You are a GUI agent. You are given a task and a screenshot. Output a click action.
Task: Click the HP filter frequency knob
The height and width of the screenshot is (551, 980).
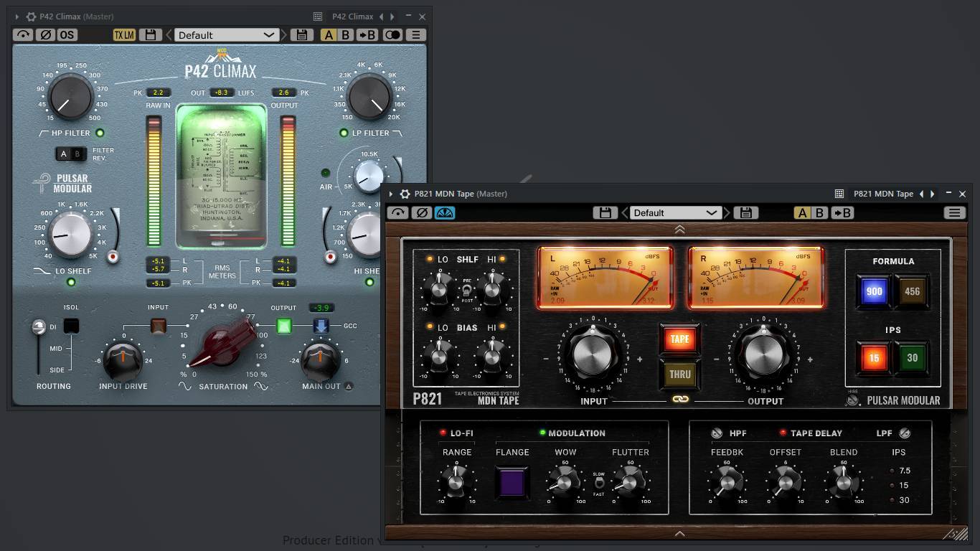(x=70, y=98)
